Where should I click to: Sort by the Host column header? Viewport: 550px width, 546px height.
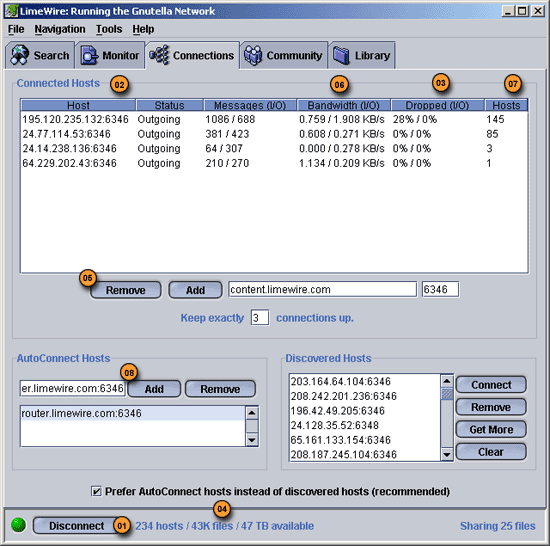pos(78,105)
